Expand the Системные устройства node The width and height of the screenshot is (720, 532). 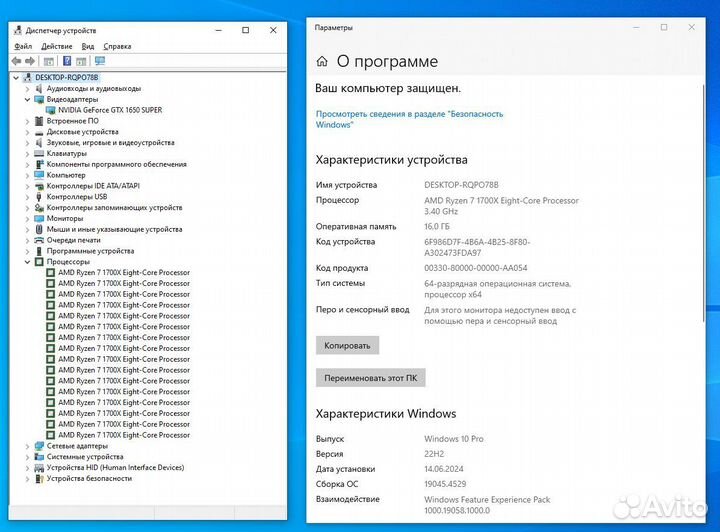[x=28, y=457]
